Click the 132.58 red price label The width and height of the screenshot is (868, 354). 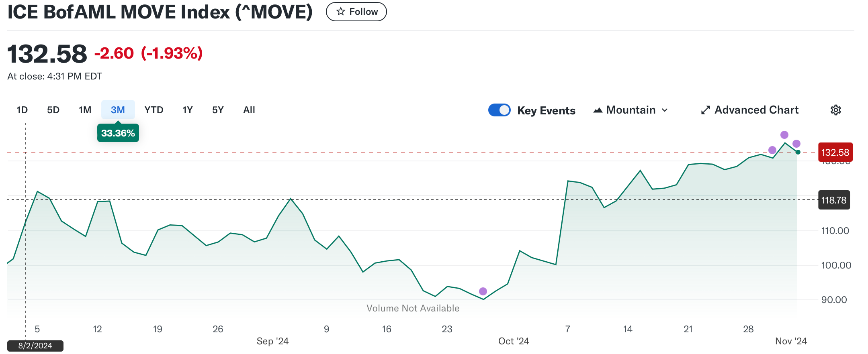click(835, 153)
